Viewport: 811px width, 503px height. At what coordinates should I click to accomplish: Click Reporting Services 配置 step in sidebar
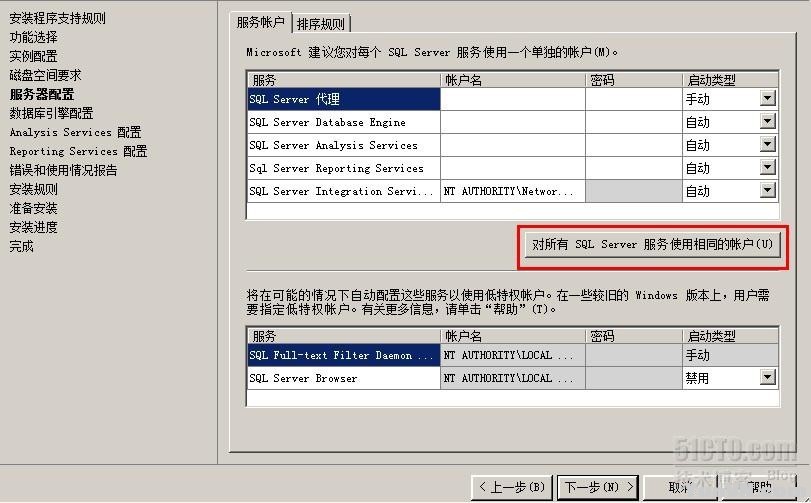pyautogui.click(x=79, y=151)
